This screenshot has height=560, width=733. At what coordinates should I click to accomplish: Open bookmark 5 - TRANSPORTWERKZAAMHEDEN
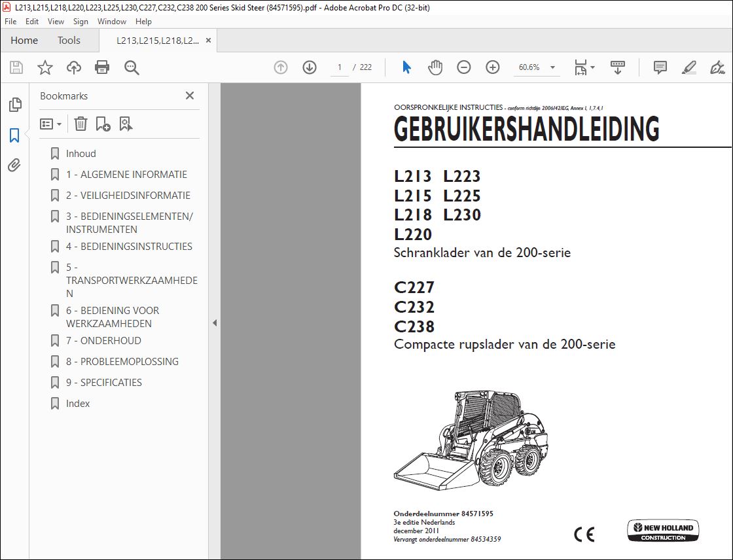pyautogui.click(x=132, y=281)
